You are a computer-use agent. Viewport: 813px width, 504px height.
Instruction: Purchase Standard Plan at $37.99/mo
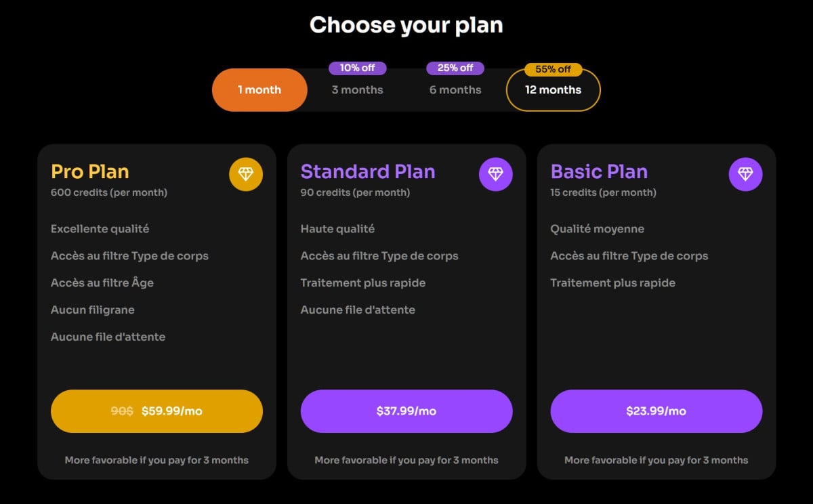[406, 411]
